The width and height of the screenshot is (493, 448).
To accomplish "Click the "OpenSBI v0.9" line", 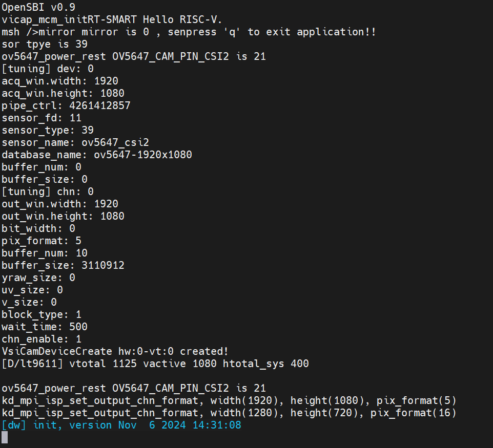I will [x=38, y=7].
